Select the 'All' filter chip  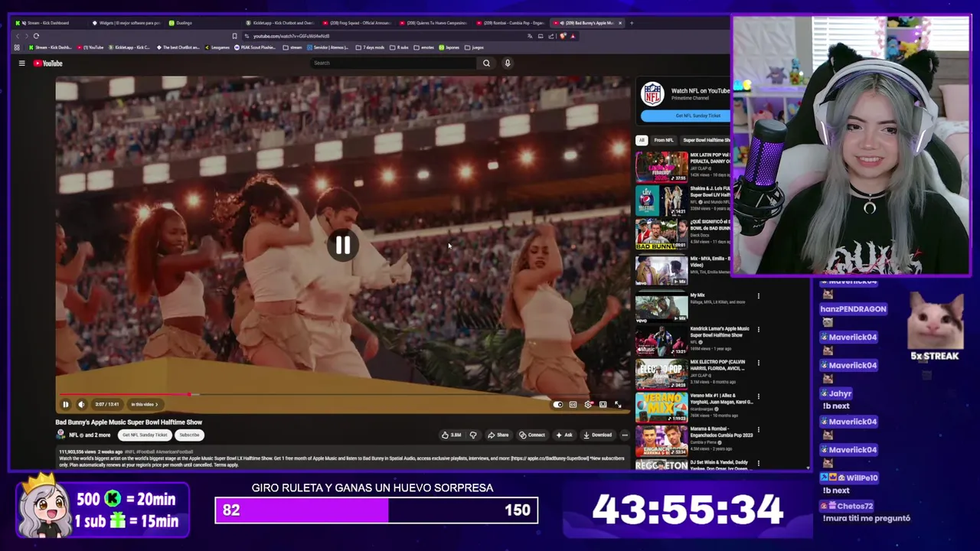coord(642,140)
